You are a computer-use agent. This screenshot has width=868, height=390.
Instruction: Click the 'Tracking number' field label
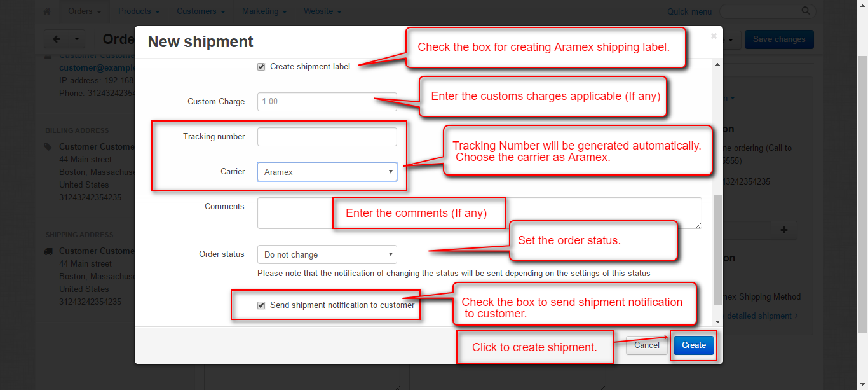pos(214,137)
